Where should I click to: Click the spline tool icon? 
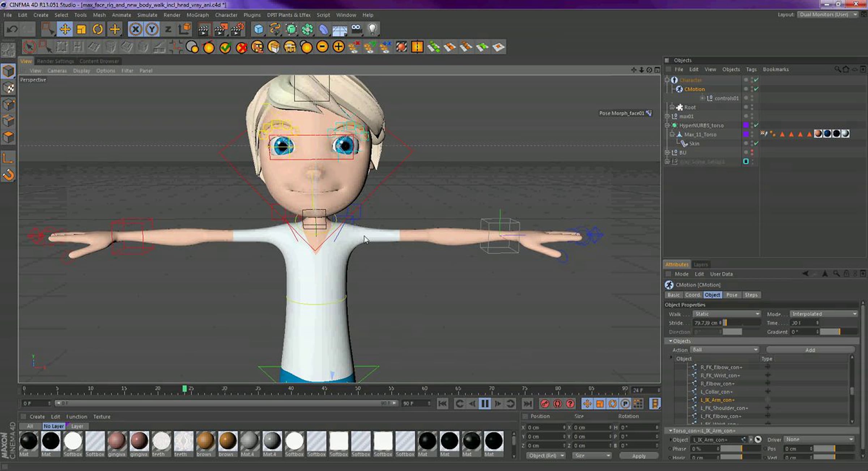point(275,29)
